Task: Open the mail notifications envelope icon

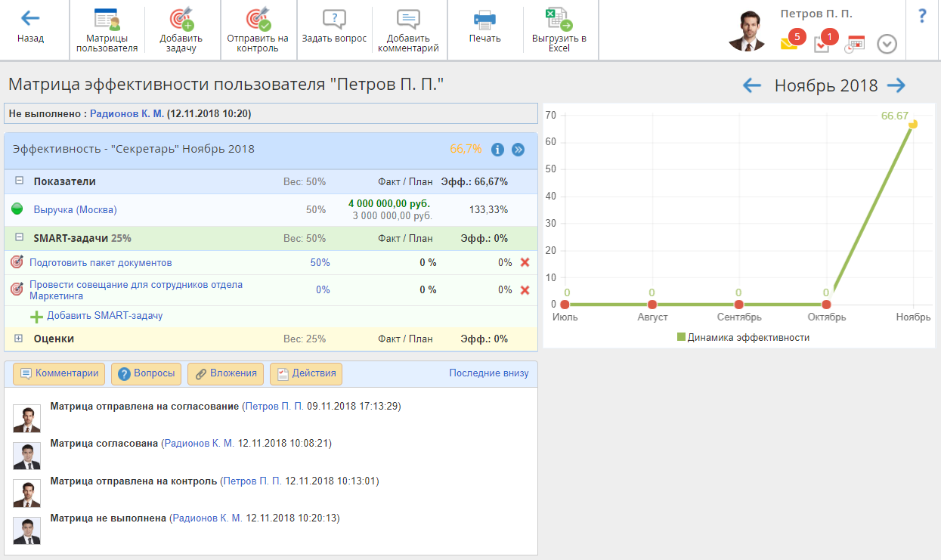Action: coord(790,44)
